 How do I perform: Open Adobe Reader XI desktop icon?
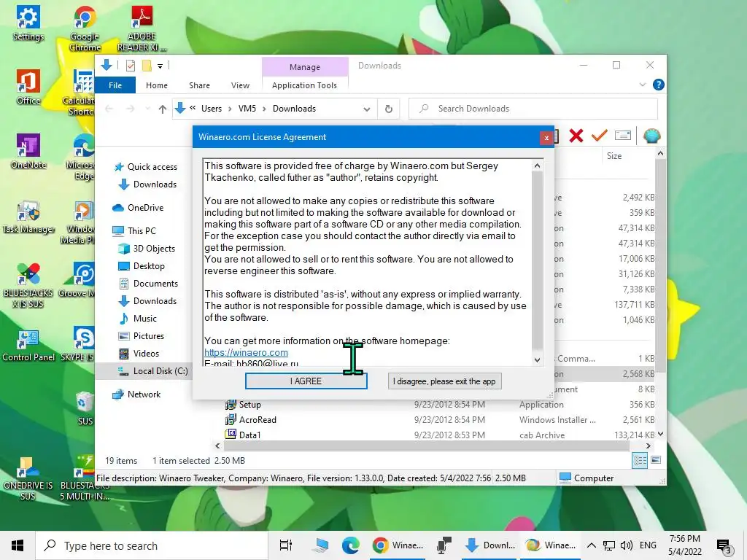[142, 29]
